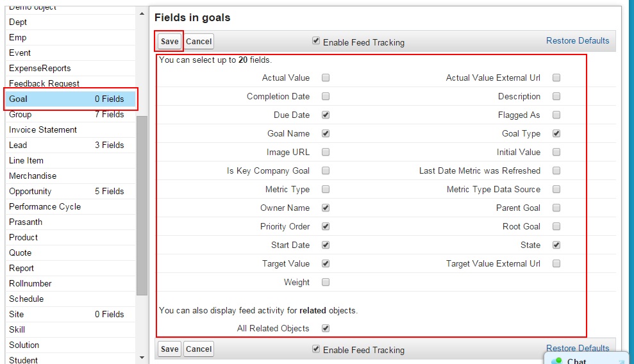Click the sidebar scroll up arrow
This screenshot has width=634, height=364.
pyautogui.click(x=142, y=13)
